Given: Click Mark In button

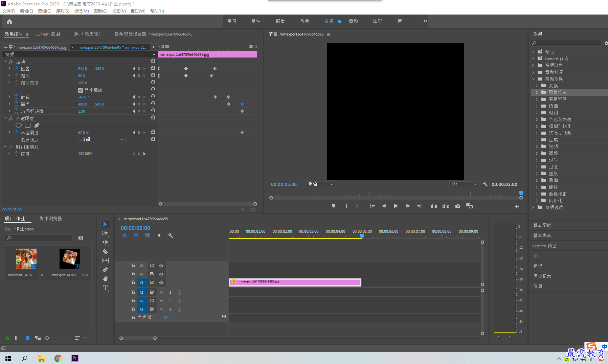Looking at the screenshot, I should (x=346, y=206).
